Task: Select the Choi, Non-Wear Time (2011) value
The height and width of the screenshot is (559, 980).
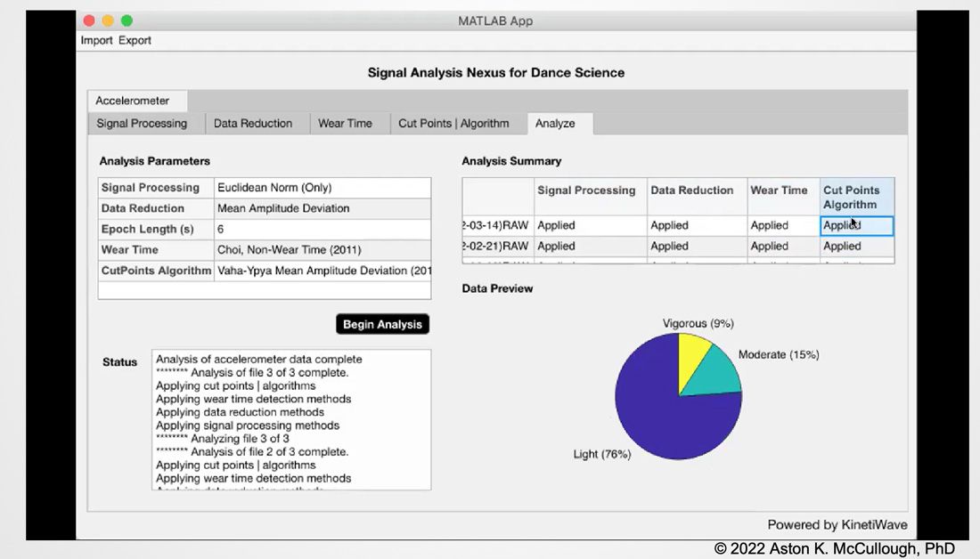Action: (323, 250)
